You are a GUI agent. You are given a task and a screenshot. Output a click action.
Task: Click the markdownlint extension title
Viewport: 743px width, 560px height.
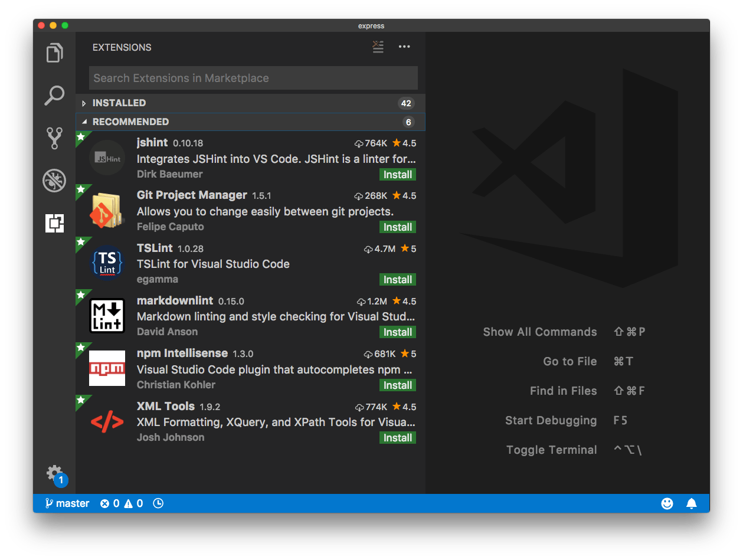[x=175, y=300]
